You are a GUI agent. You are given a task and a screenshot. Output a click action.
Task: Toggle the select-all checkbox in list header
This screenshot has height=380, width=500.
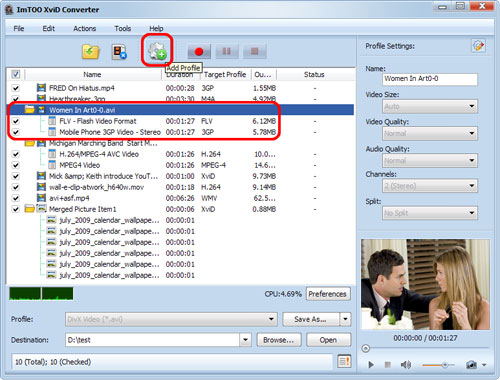click(x=16, y=74)
